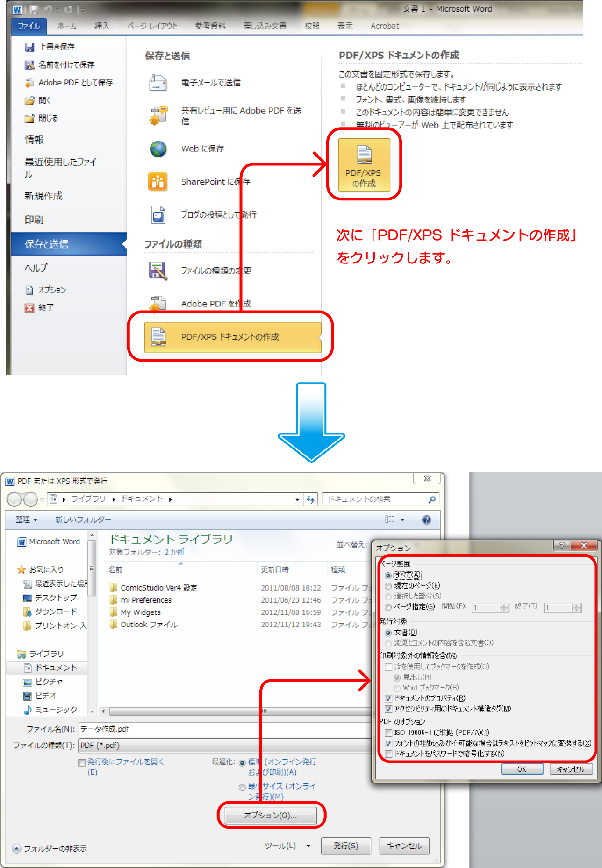Enable ドキュメントをパスワードで暗号化する checkbox
This screenshot has height=868, width=602.
click(x=388, y=754)
